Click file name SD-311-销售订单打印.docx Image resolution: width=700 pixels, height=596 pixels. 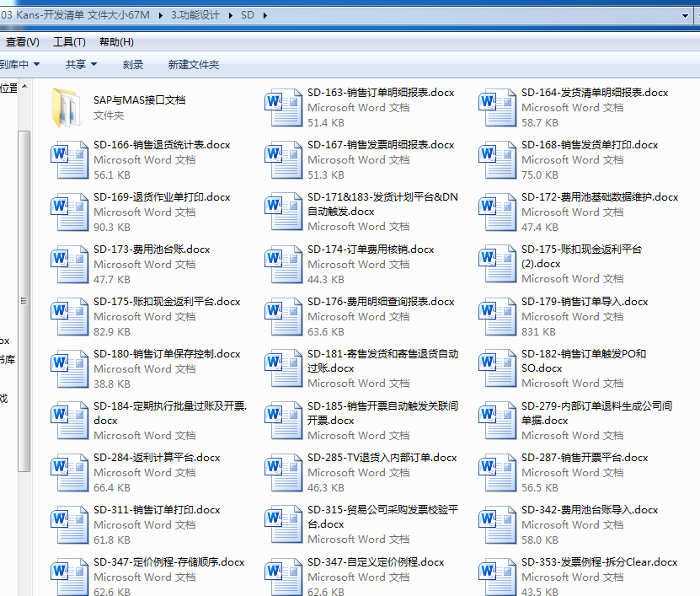coord(157,510)
